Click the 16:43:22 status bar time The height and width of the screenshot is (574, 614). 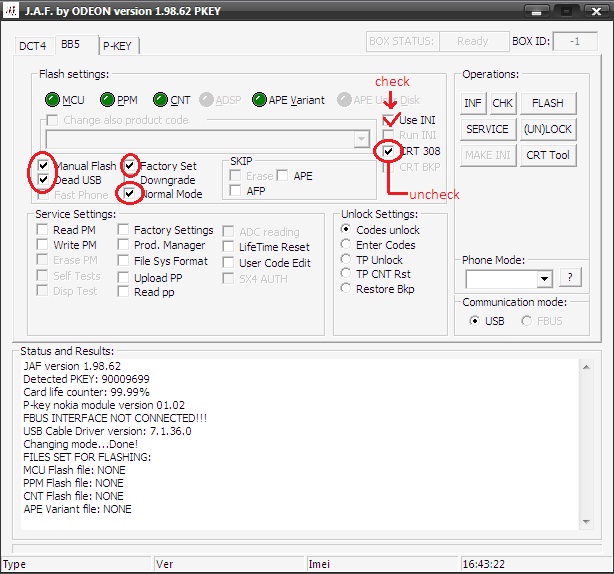(484, 564)
